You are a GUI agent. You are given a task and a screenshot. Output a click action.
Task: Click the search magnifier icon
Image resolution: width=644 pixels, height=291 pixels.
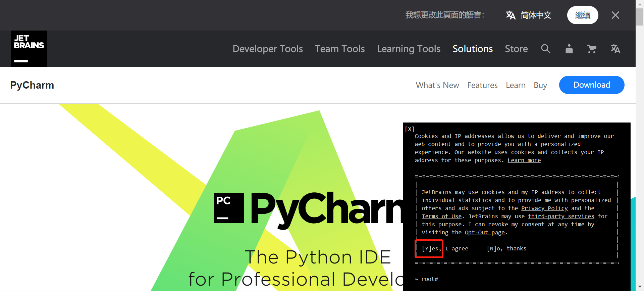(x=546, y=49)
